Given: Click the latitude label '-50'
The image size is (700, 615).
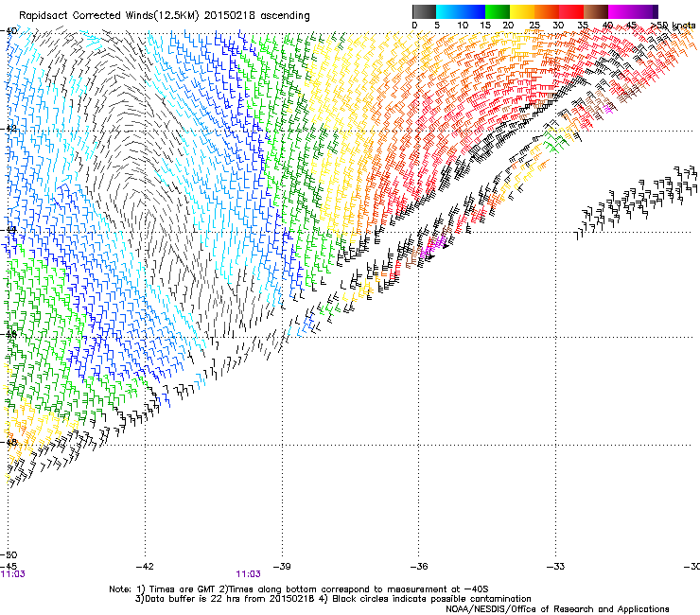Looking at the screenshot, I should [9, 555].
